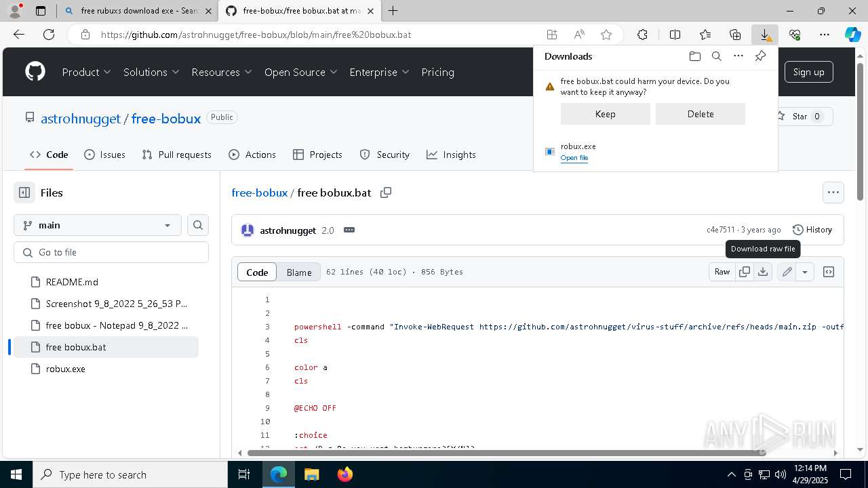Open the Issues tab
Viewport: 868px width, 488px height.
click(x=104, y=155)
